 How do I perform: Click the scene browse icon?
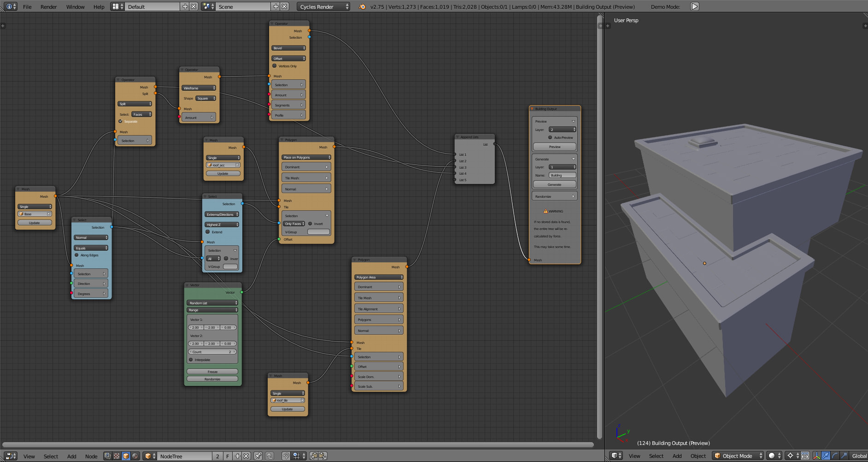208,6
